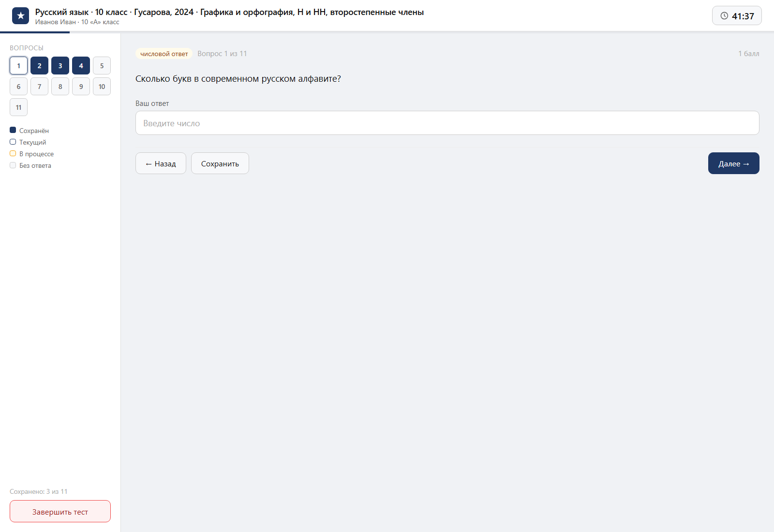Screen dimensions: 774x532
Task: Click the Текущий legend entry
Action: (28, 142)
